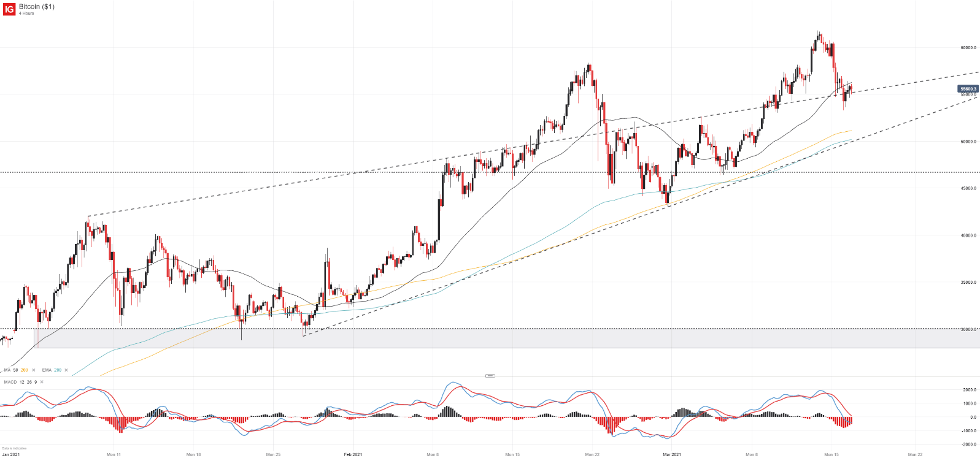Select the teal EMA 200 period value

tap(58, 370)
